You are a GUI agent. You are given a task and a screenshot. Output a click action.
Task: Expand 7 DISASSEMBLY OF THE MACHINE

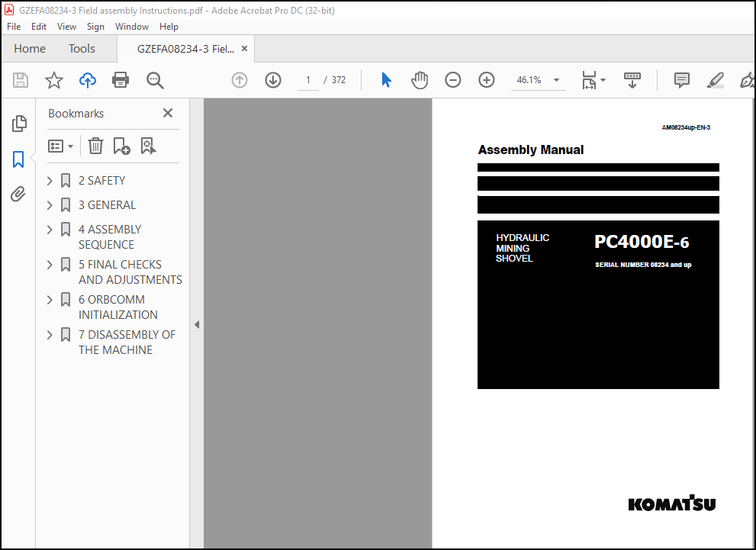coord(50,335)
